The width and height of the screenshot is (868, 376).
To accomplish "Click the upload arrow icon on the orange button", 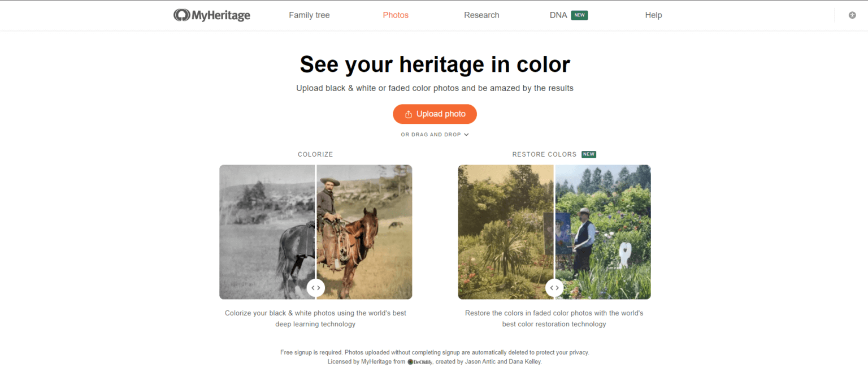I will 408,114.
